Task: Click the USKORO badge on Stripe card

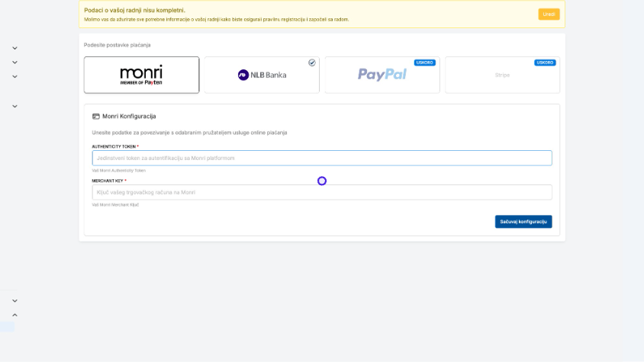Action: pyautogui.click(x=545, y=62)
